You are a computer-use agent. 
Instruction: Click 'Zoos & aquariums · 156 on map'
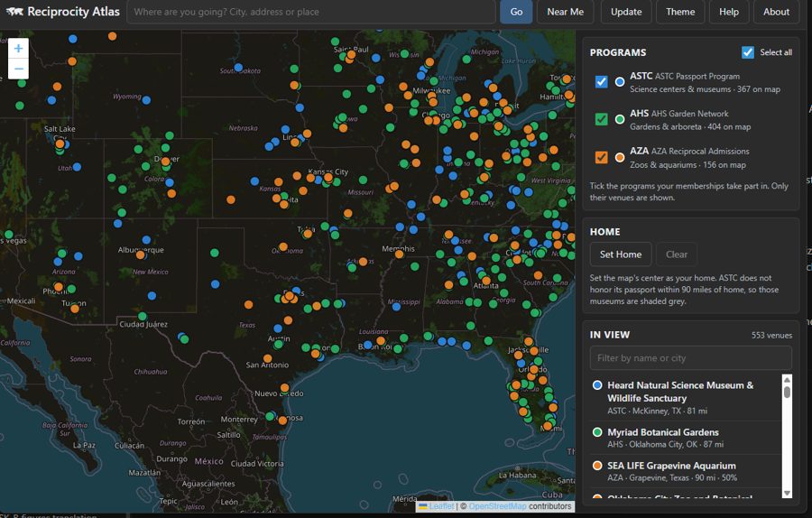point(687,165)
